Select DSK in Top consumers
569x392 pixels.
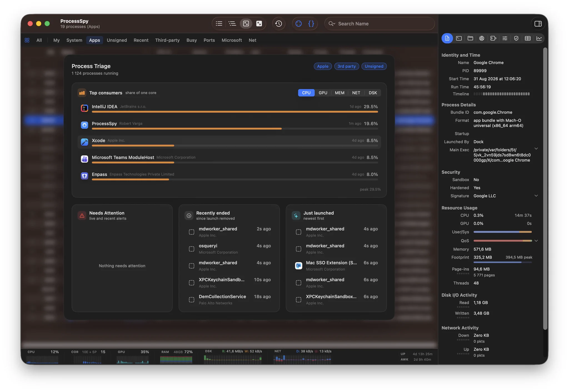[x=373, y=93]
